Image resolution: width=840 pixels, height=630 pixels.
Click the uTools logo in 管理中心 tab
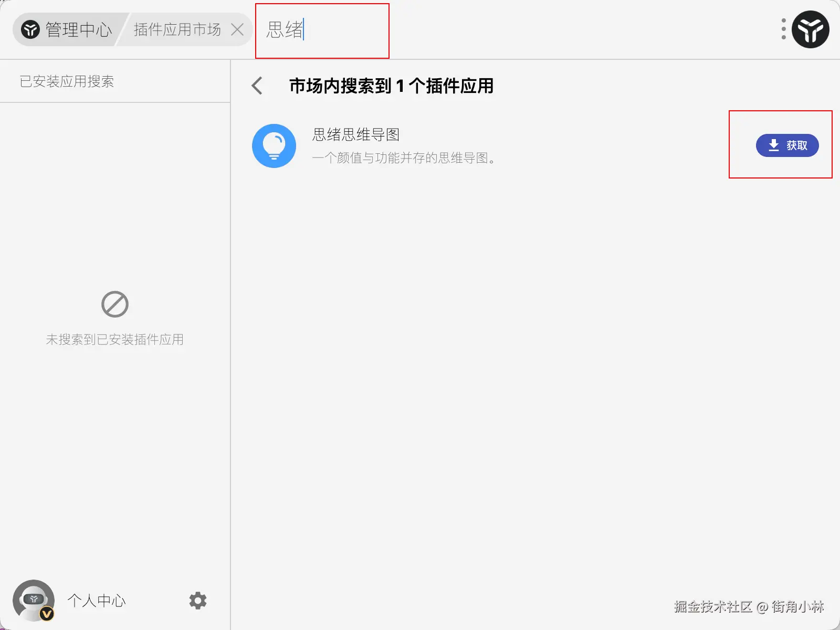click(30, 30)
